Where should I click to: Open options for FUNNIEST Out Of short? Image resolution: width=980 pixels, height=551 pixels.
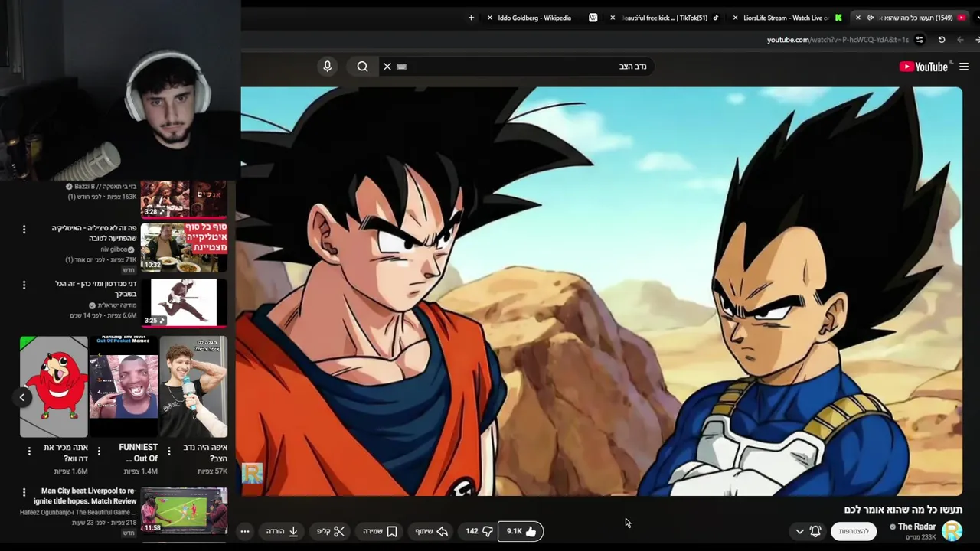(x=99, y=452)
